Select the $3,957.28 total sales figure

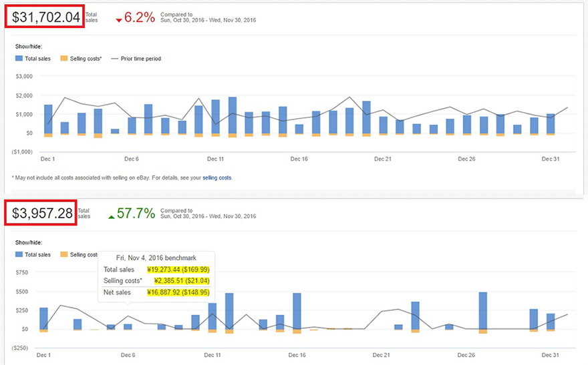[x=41, y=214]
